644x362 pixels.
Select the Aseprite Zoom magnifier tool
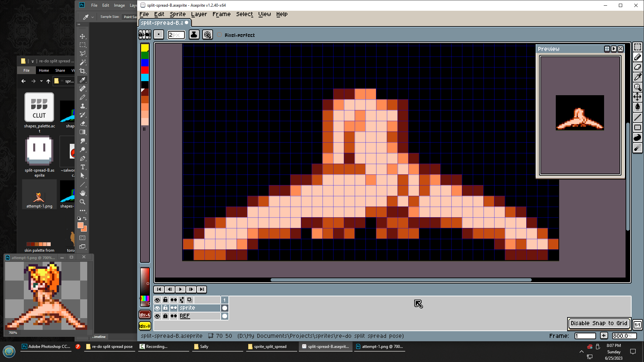(x=637, y=87)
